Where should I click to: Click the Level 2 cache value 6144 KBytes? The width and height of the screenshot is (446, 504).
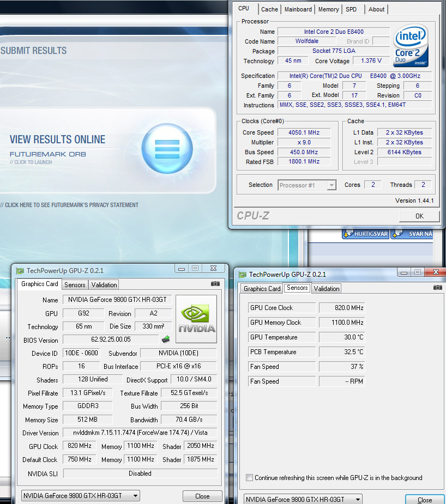[404, 152]
